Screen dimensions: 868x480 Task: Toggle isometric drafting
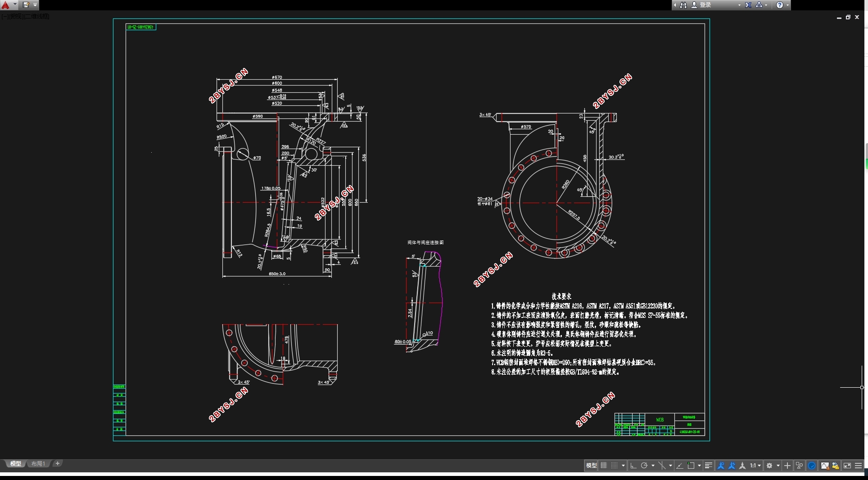662,466
